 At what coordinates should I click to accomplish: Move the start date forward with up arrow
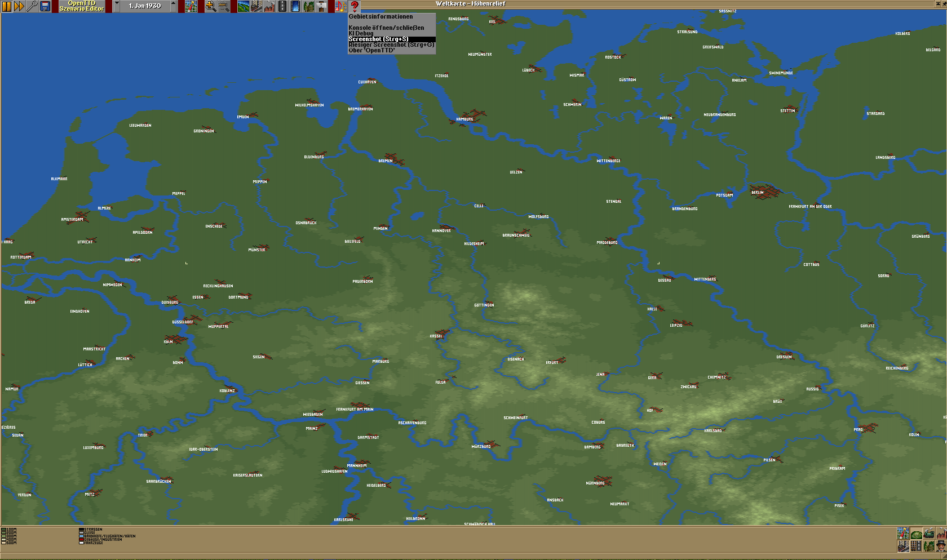pos(173,6)
